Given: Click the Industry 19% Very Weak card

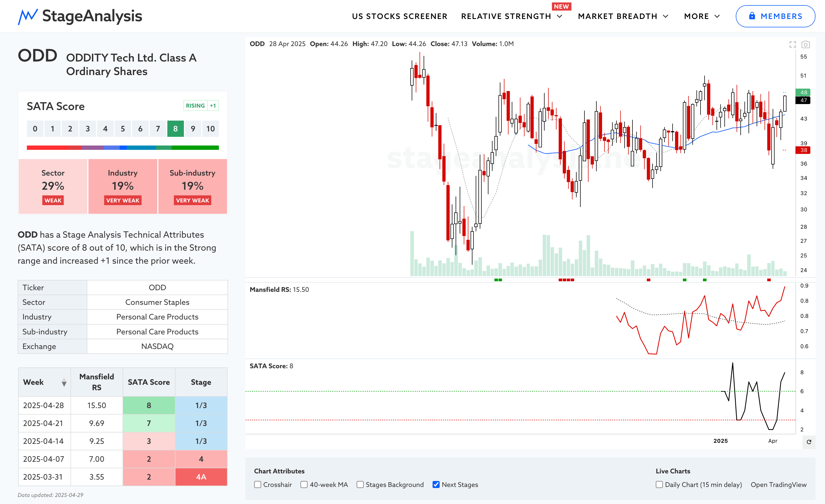Looking at the screenshot, I should point(123,186).
